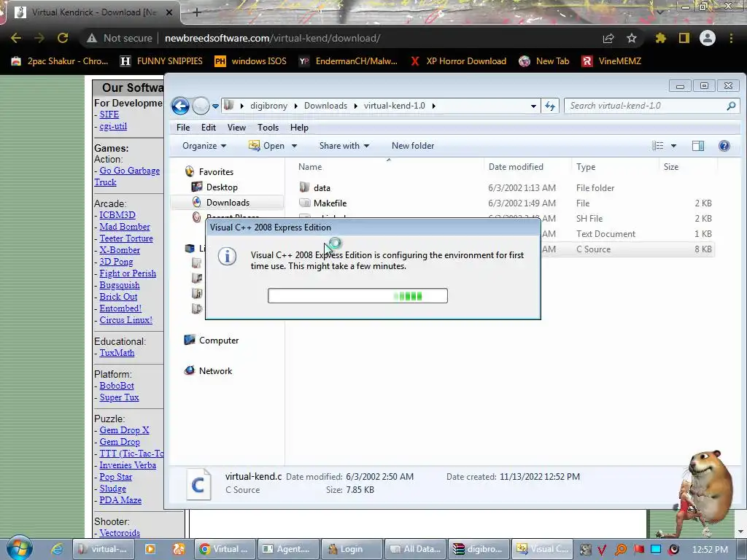This screenshot has height=560, width=747.
Task: Open the XP Horror Download bookmark
Action: coord(458,61)
